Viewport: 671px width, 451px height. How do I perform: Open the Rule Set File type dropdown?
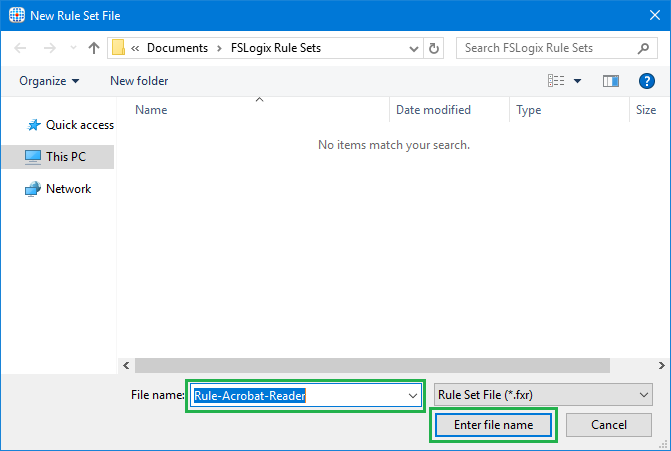543,395
